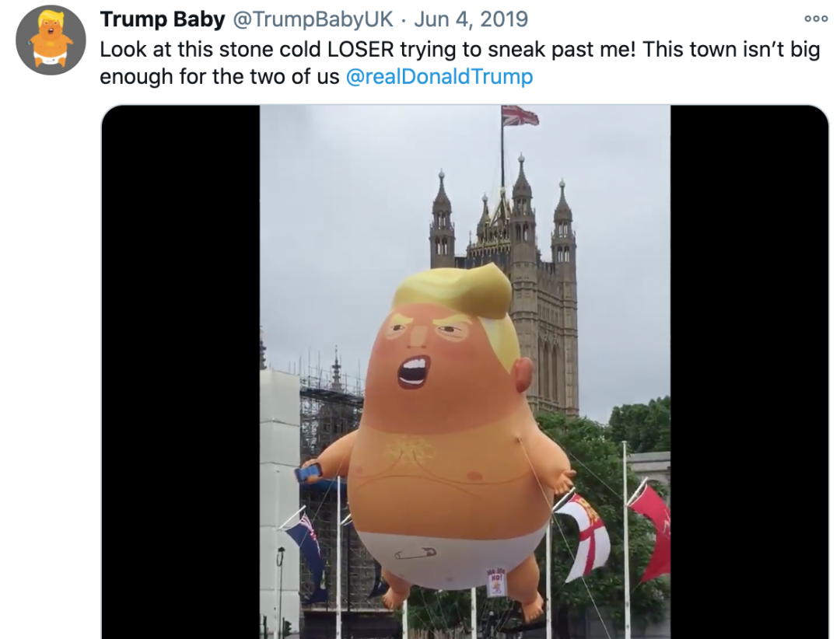
Task: Click the left black bar of the video
Action: click(x=180, y=372)
